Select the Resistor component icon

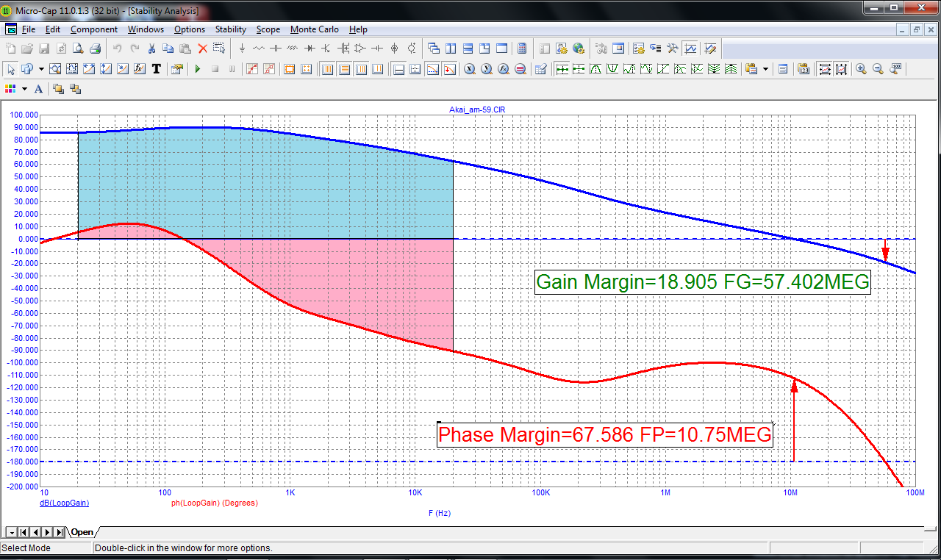(x=259, y=49)
